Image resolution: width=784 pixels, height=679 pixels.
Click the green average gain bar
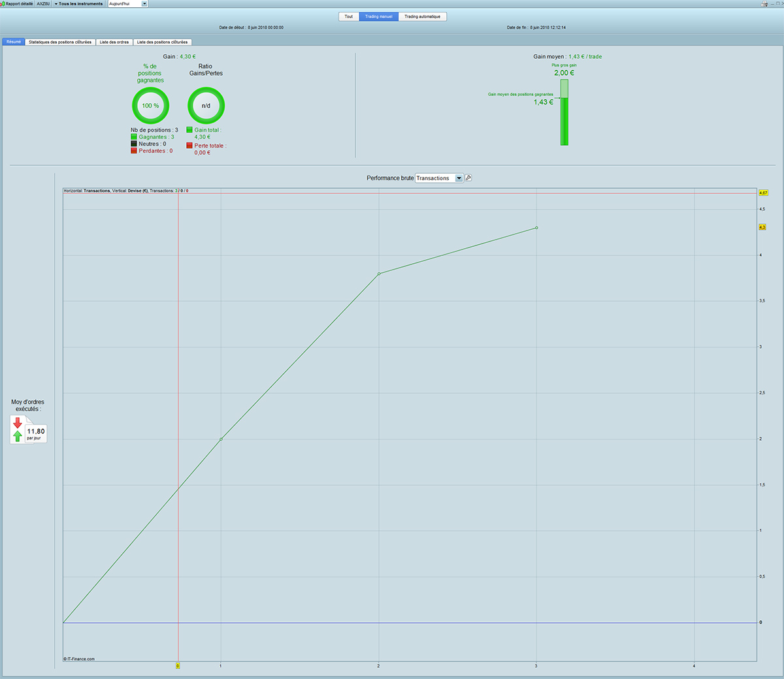click(x=564, y=112)
